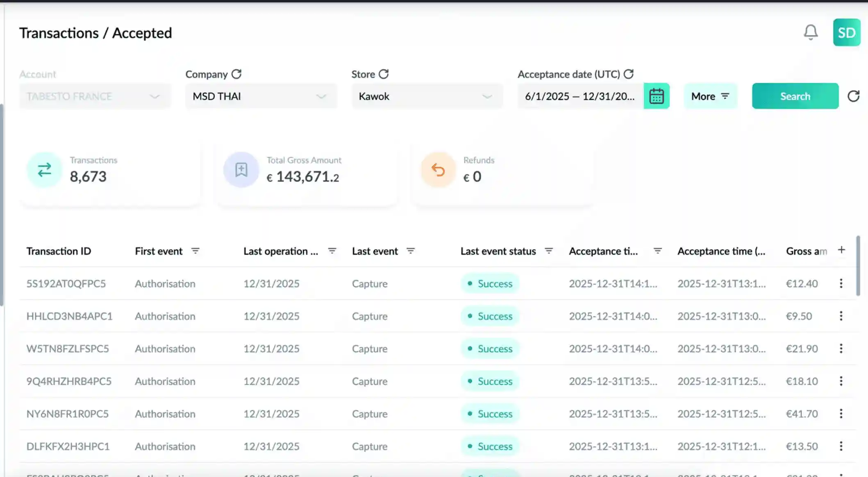Filter the Last event status column

pos(549,251)
